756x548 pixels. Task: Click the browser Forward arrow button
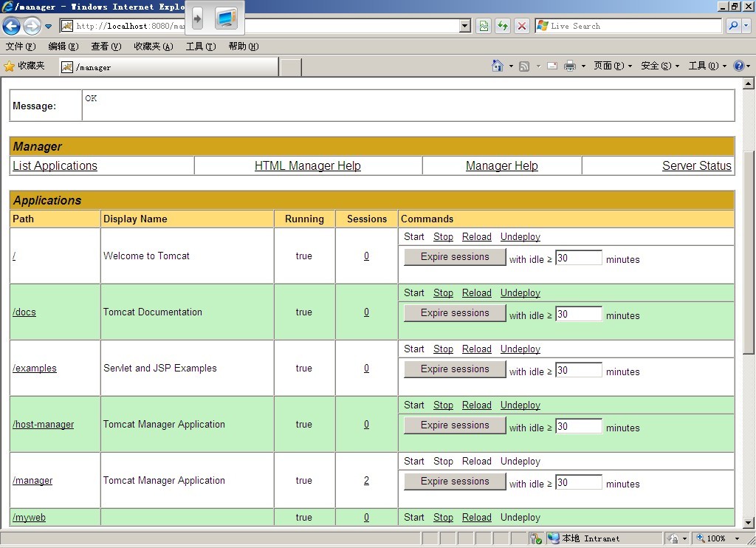click(32, 26)
